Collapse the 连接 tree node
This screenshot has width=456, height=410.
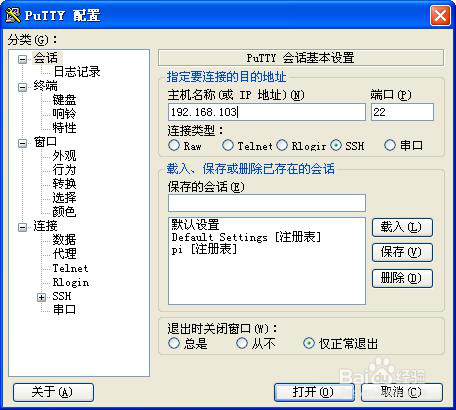point(22,228)
